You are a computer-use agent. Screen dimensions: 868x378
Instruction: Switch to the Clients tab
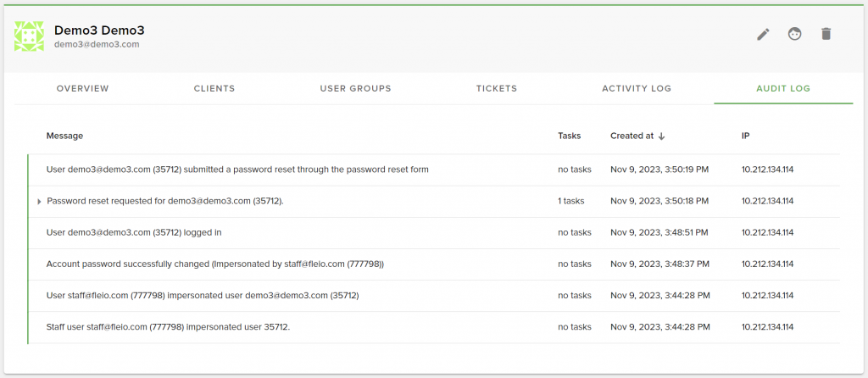[214, 88]
